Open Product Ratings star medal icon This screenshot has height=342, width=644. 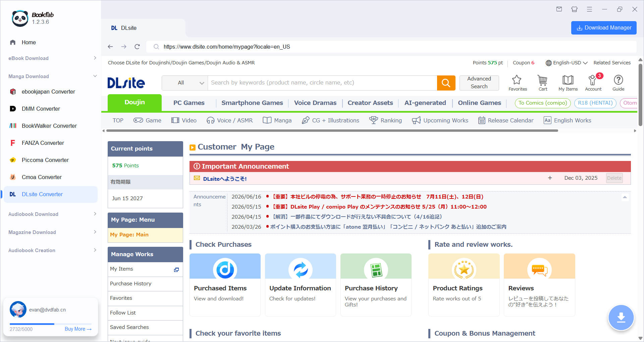[x=464, y=269]
